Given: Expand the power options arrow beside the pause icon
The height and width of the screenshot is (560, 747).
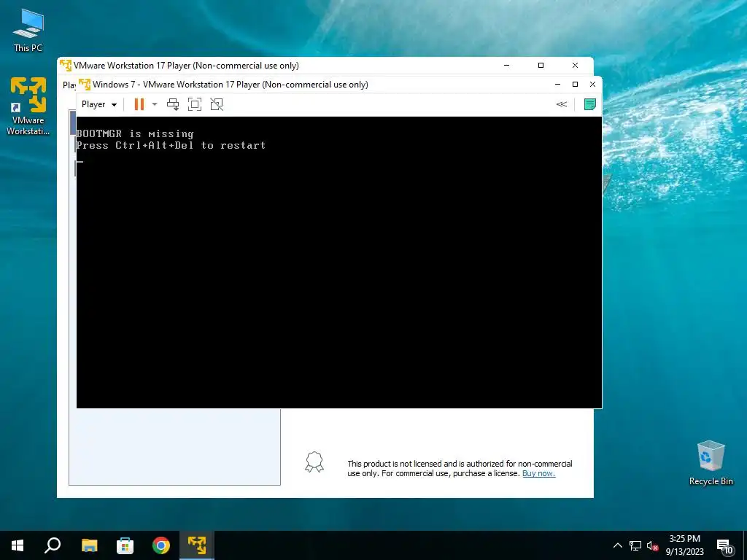Looking at the screenshot, I should click(x=155, y=104).
